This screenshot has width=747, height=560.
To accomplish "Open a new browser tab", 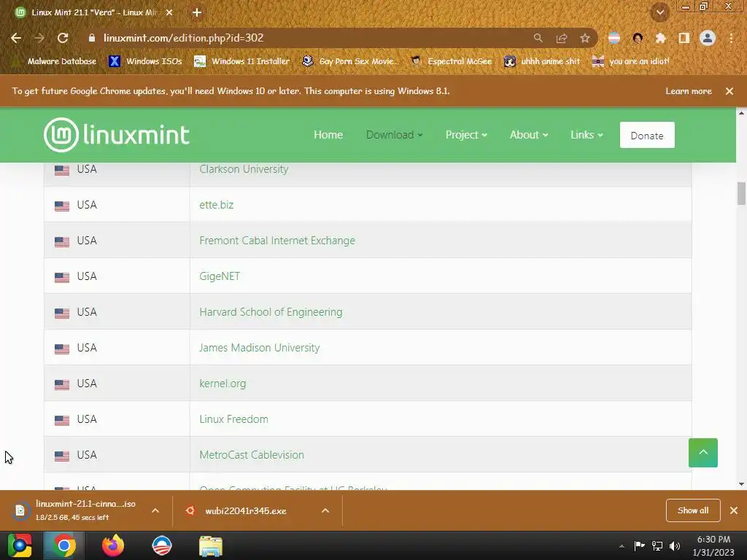I will tap(197, 13).
